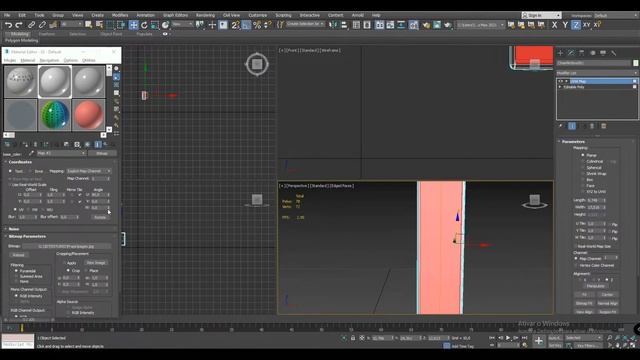Restrict transform to Z axis
640x360 pixels.
point(576,25)
